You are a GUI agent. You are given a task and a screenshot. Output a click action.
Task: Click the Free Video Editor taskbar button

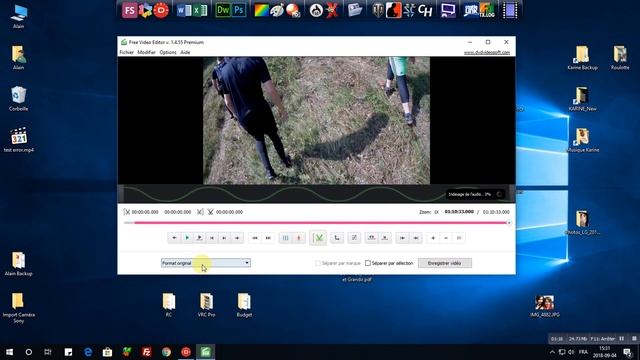coord(205,352)
